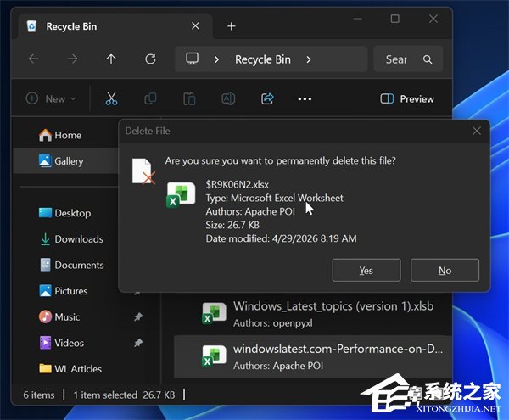Expand chevron after Recycle Bin in address bar

pos(309,59)
